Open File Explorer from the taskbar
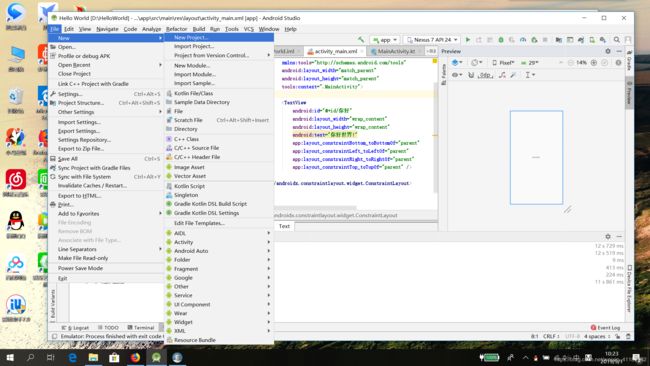The image size is (650, 366). coord(93,357)
